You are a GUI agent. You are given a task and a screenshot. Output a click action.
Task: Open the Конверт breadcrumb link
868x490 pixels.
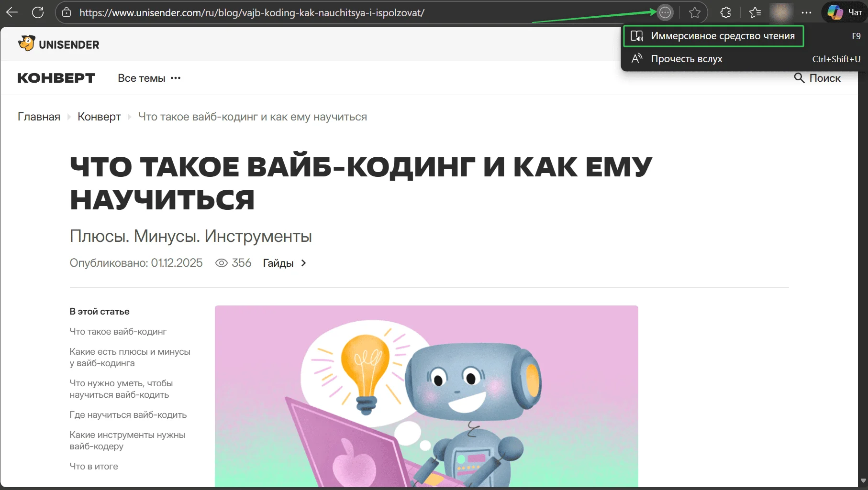click(99, 117)
